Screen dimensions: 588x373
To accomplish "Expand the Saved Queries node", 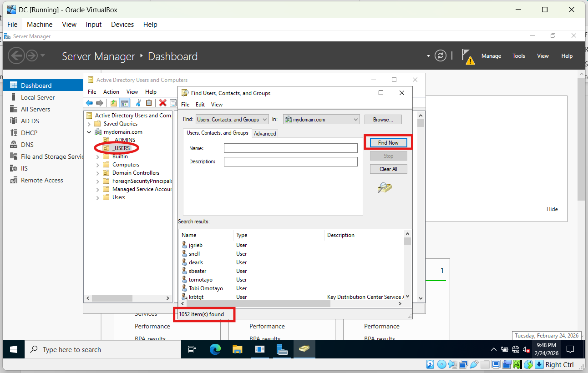I will coord(89,124).
